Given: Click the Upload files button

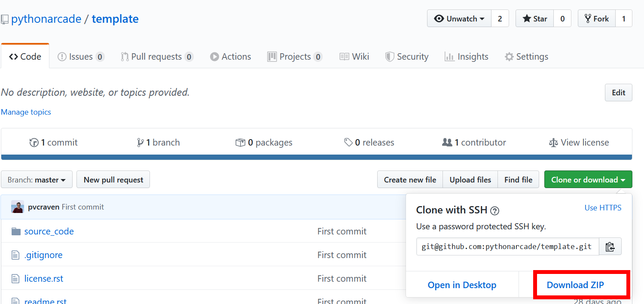Looking at the screenshot, I should point(470,179).
